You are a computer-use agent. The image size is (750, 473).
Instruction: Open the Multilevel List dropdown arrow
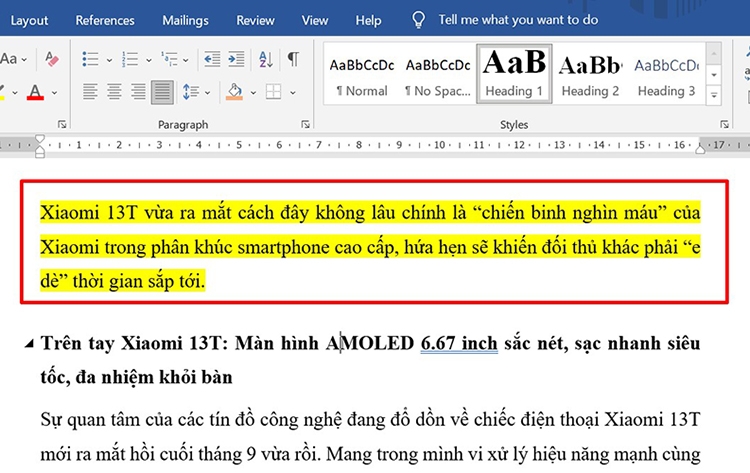click(186, 60)
